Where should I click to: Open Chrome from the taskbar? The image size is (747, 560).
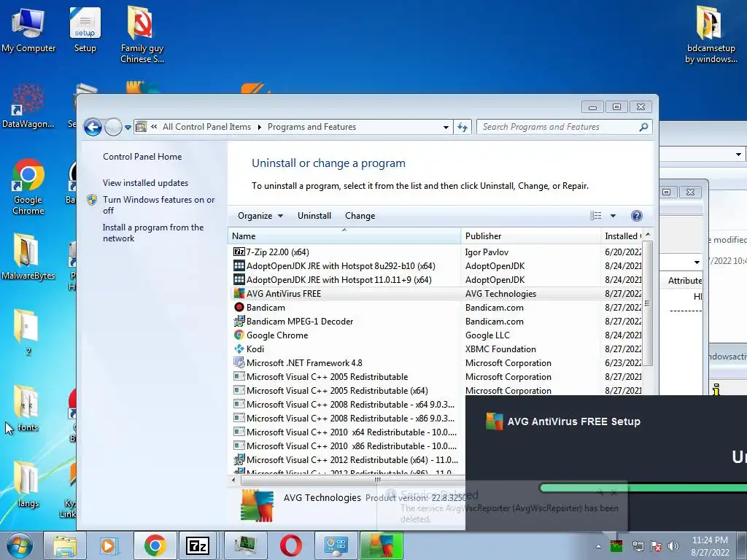(155, 545)
